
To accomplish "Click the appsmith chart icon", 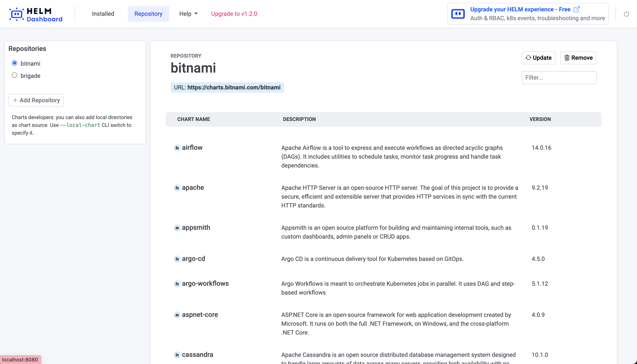I will [x=177, y=228].
